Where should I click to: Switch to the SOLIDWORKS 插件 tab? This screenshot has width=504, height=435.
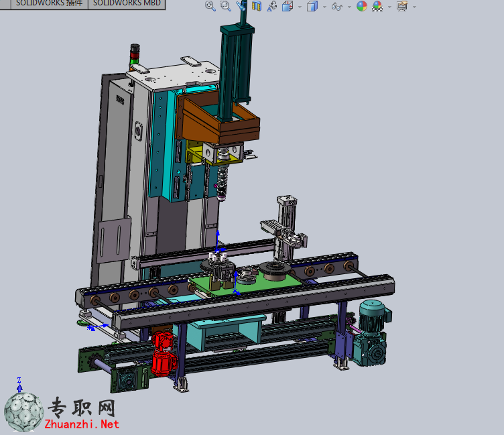[x=50, y=3]
